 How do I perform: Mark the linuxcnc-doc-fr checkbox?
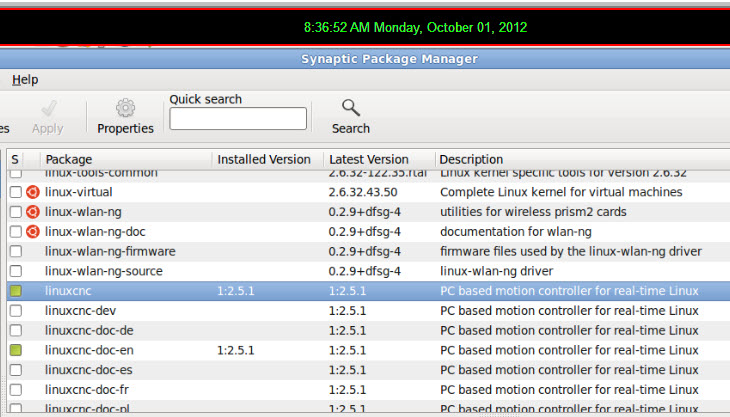16,390
